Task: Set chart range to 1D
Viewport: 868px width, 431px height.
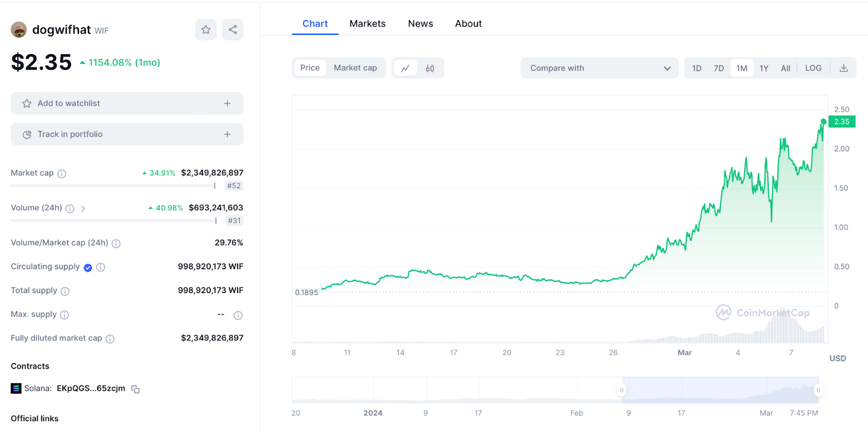Action: (x=697, y=68)
